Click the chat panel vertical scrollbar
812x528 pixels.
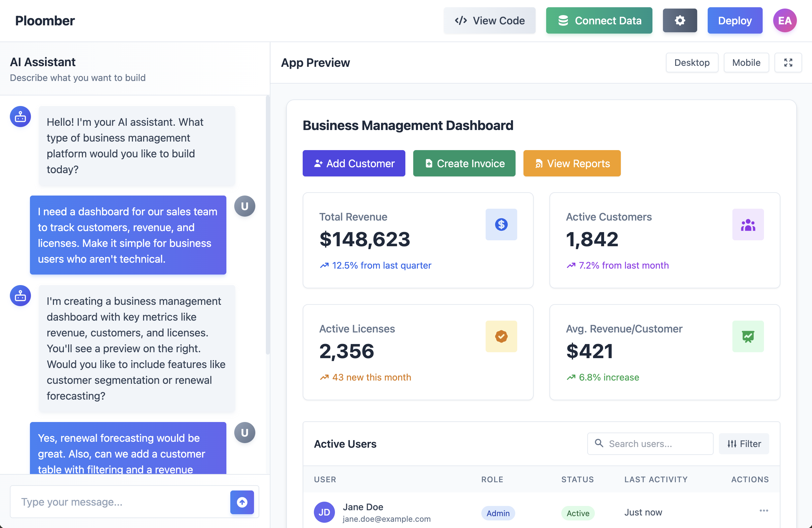pyautogui.click(x=267, y=225)
